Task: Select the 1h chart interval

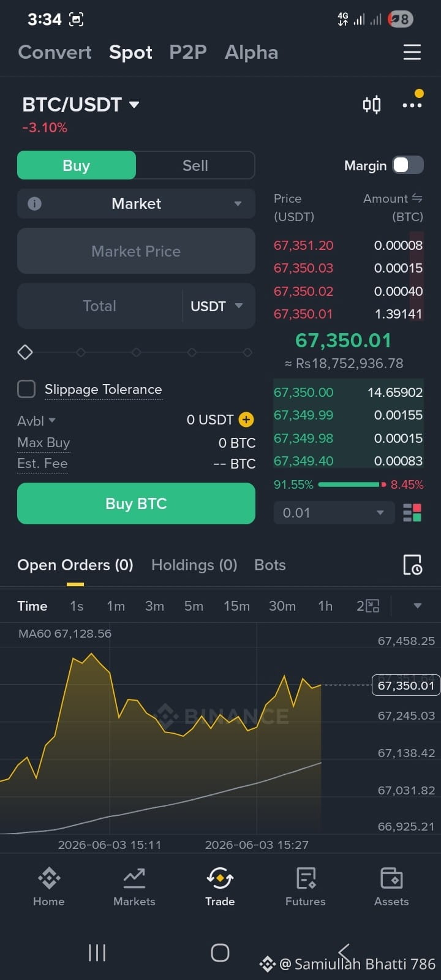Action: 325,606
